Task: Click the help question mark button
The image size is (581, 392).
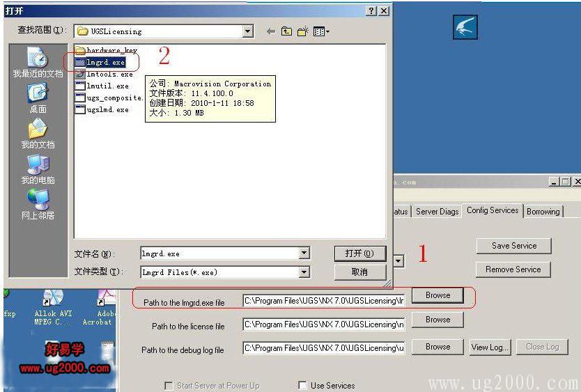Action: (371, 10)
